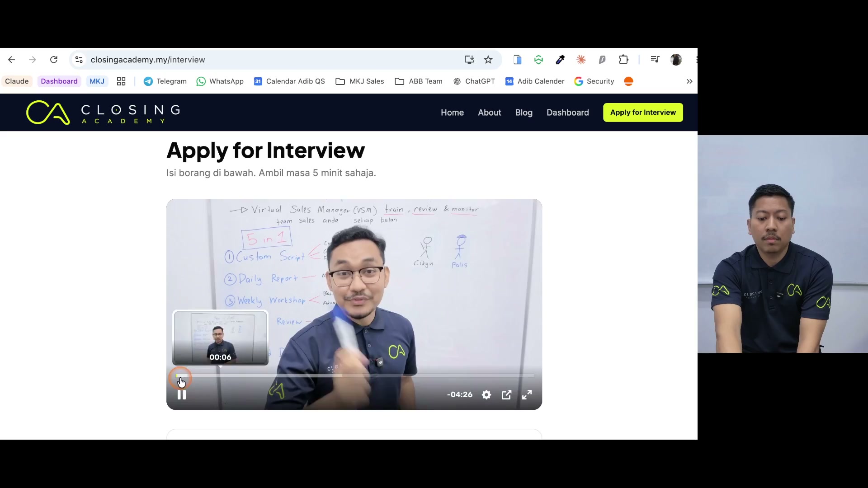Viewport: 868px width, 488px height.
Task: Open the Claude bookmark
Action: [x=17, y=81]
